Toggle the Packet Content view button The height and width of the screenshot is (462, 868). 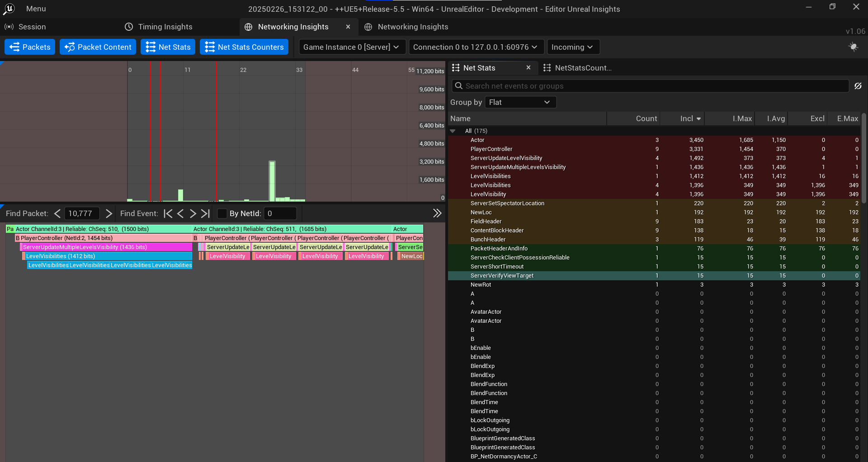point(98,47)
